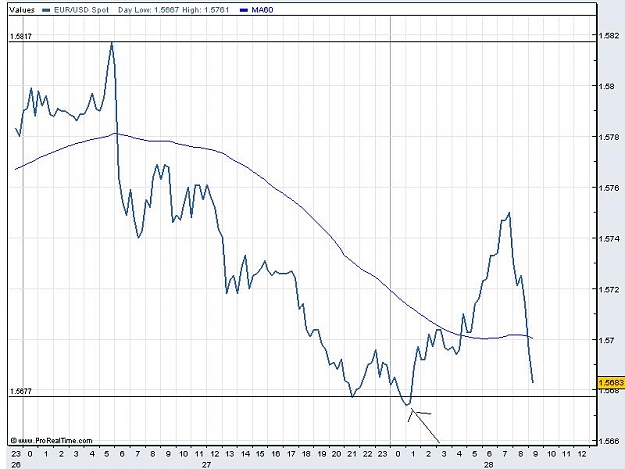Click the 1.576 price axis label
The width and height of the screenshot is (625, 469).
(x=609, y=188)
